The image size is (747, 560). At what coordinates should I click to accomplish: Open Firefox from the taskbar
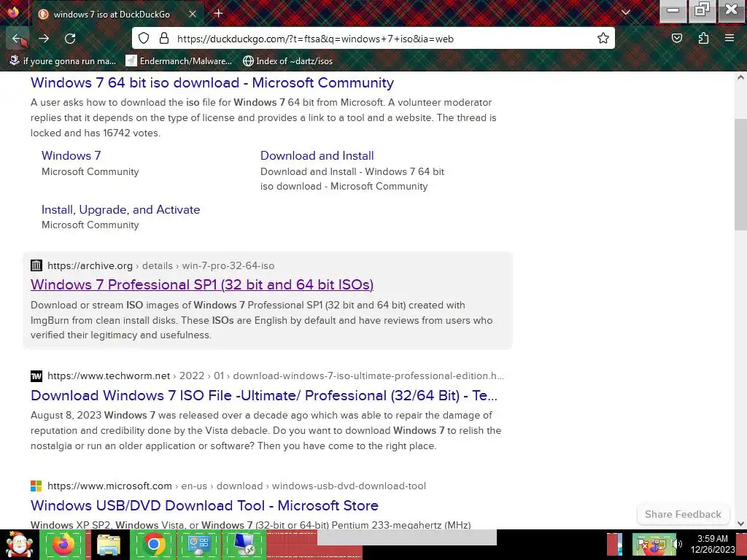(x=63, y=544)
